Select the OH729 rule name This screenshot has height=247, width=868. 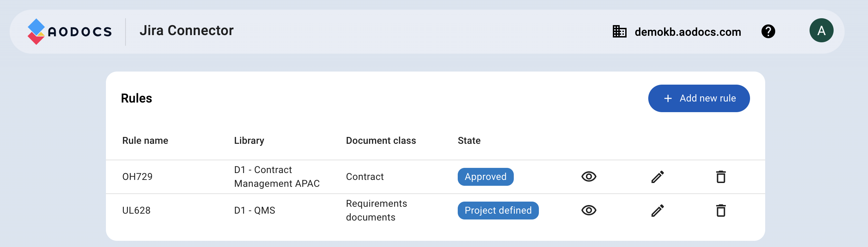(x=137, y=177)
